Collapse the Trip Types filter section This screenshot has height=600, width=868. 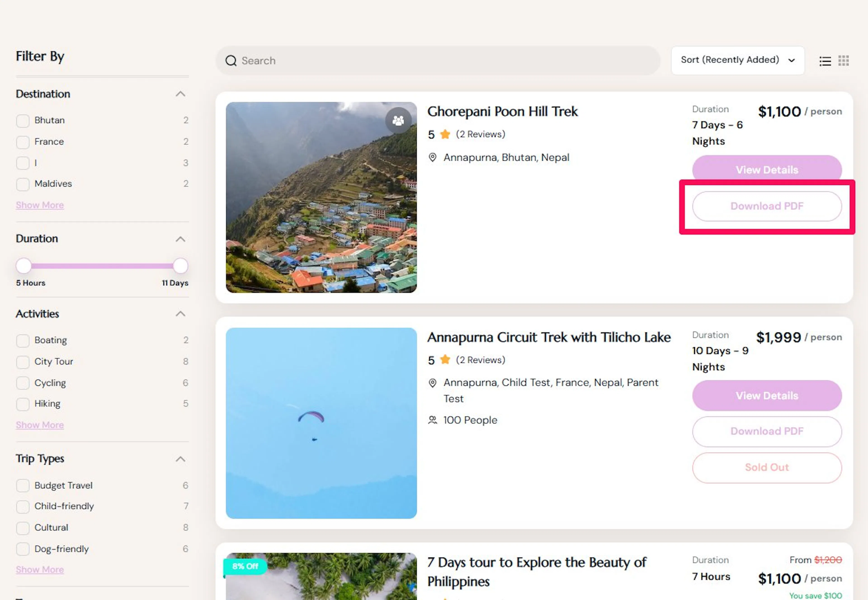[180, 459]
